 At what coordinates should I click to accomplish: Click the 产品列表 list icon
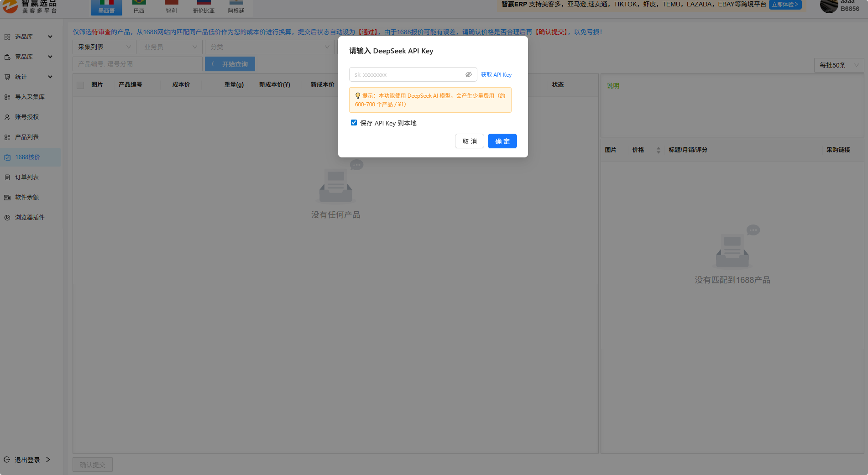[x=7, y=137]
